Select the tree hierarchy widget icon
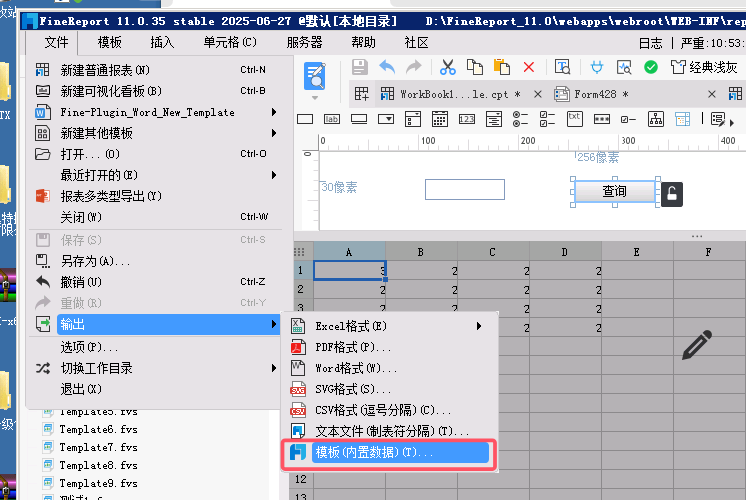746x500 pixels. click(656, 119)
